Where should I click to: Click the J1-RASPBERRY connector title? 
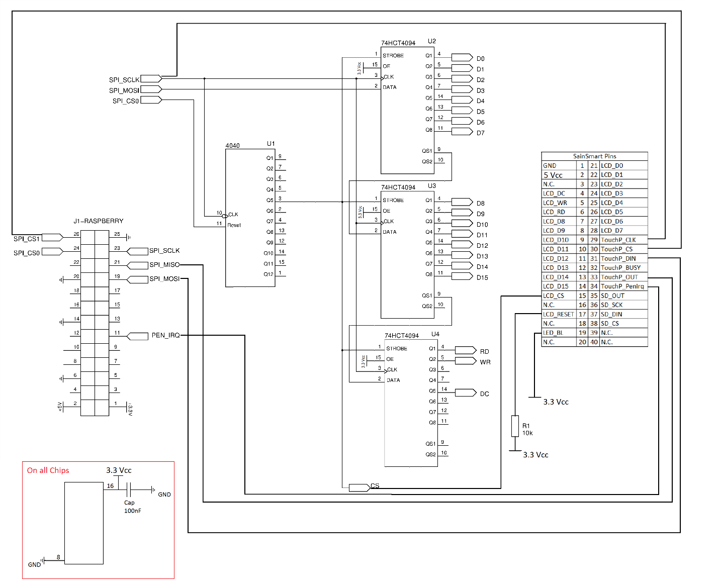coord(99,221)
